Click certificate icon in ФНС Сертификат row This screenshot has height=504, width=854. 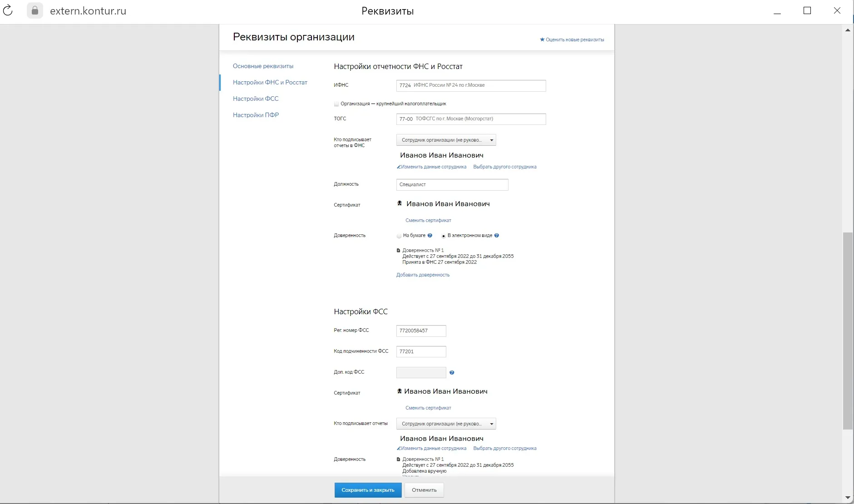pyautogui.click(x=400, y=203)
